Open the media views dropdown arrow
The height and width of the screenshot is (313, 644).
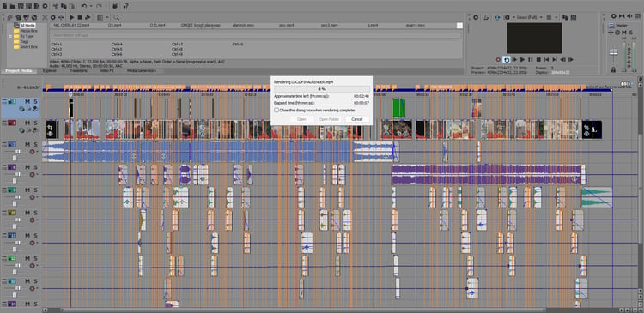[107, 17]
